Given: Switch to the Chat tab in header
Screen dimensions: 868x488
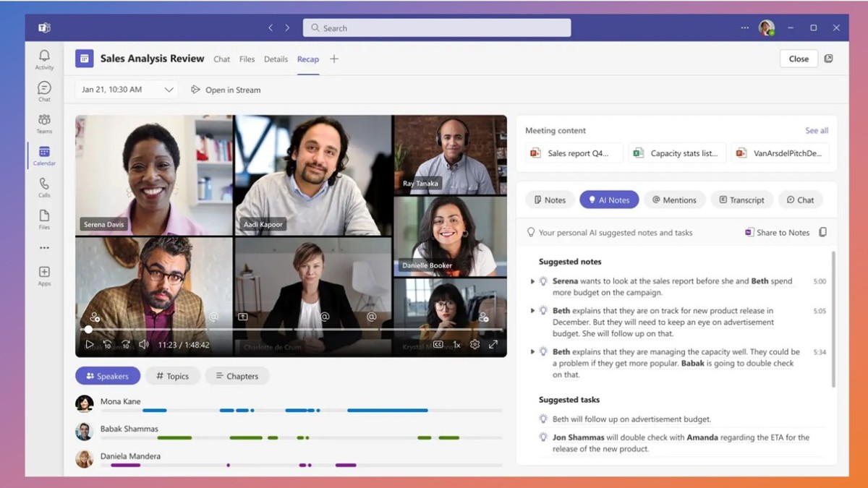Looking at the screenshot, I should pyautogui.click(x=222, y=59).
